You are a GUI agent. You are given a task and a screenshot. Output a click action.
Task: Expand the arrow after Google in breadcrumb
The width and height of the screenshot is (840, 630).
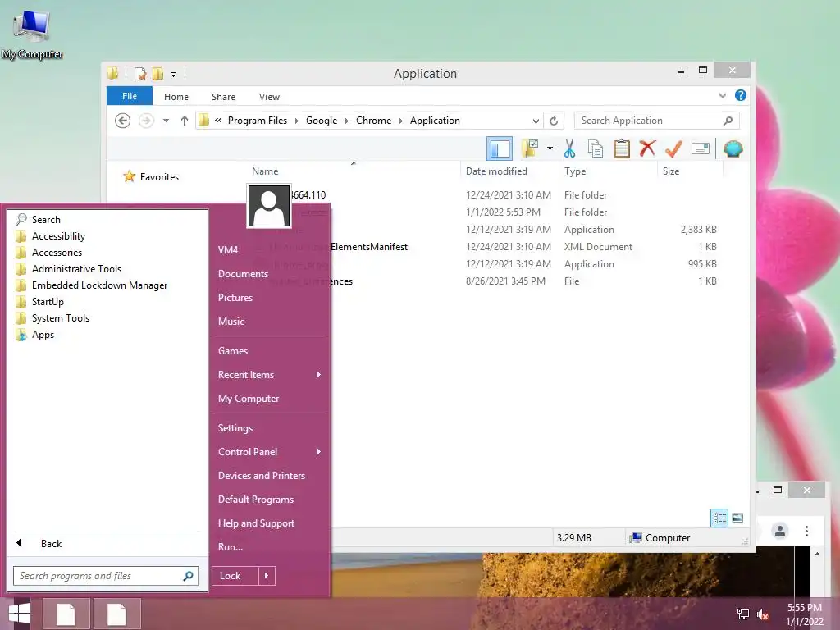click(x=346, y=121)
